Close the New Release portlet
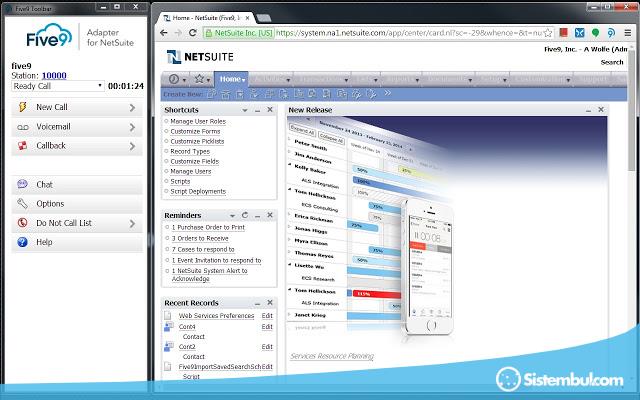Screen dimensions: 640x400 point(601,110)
